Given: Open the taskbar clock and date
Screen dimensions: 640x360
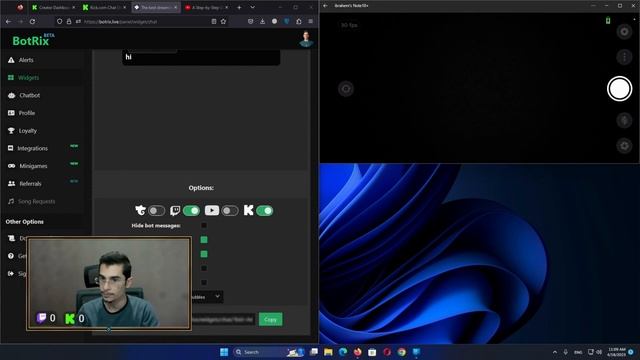Looking at the screenshot, I should [616, 352].
